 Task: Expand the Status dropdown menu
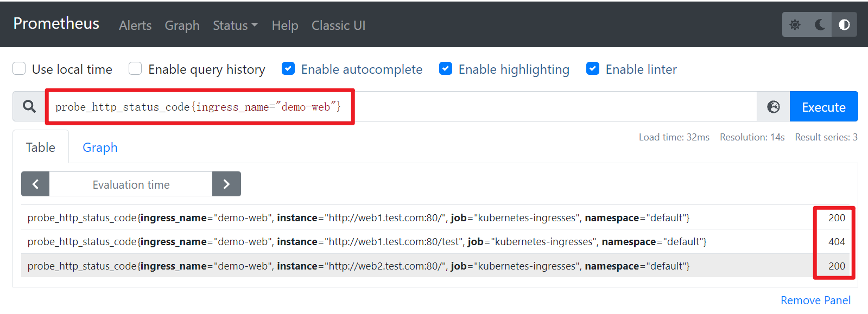235,25
